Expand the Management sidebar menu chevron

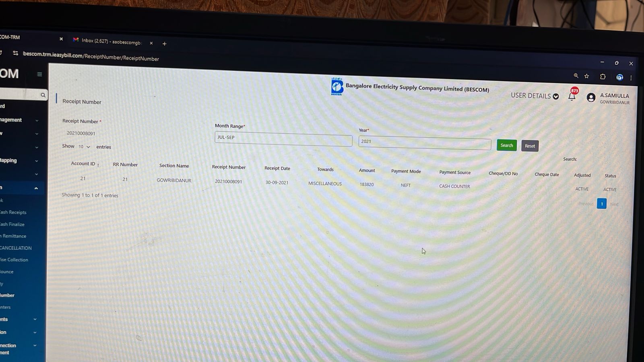tap(37, 121)
